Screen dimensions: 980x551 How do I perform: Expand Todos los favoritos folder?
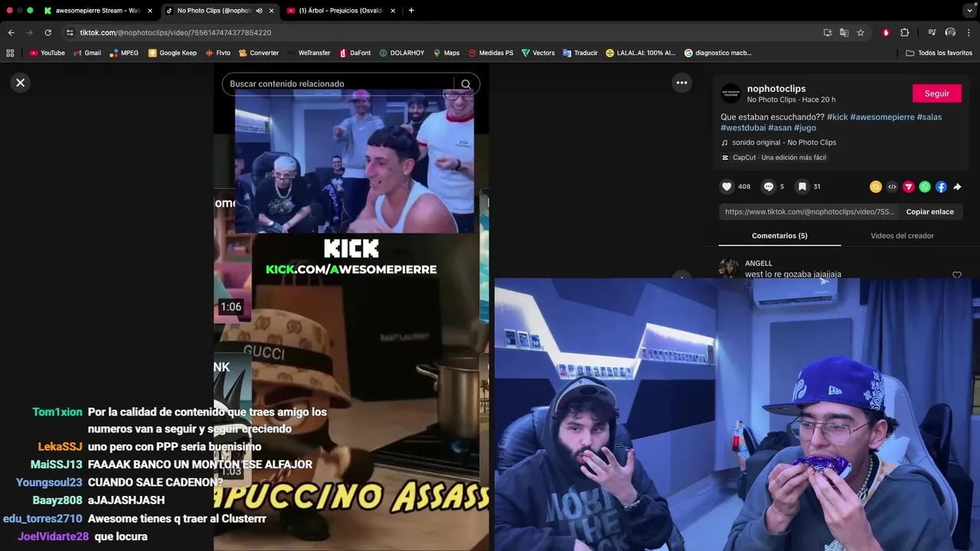939,53
